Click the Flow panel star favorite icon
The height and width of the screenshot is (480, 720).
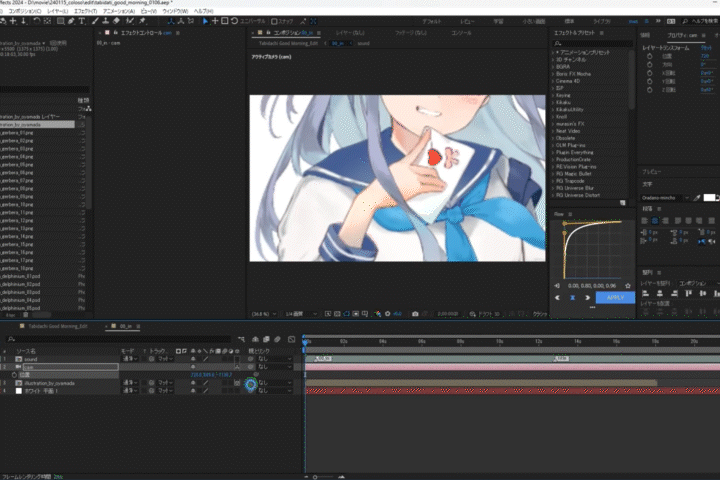click(x=628, y=286)
